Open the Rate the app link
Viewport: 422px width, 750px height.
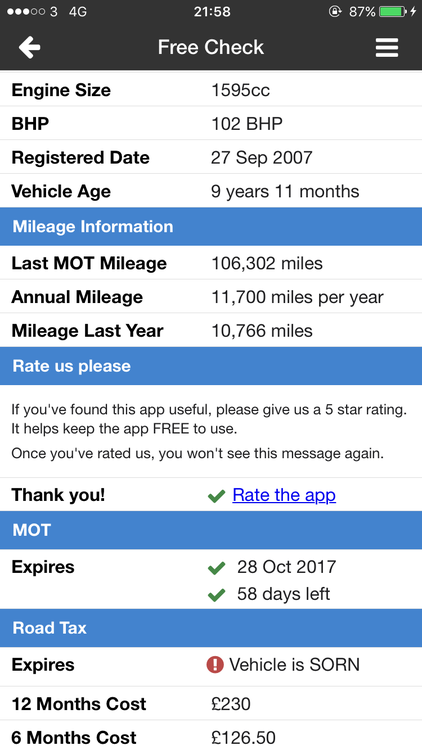[x=284, y=495]
